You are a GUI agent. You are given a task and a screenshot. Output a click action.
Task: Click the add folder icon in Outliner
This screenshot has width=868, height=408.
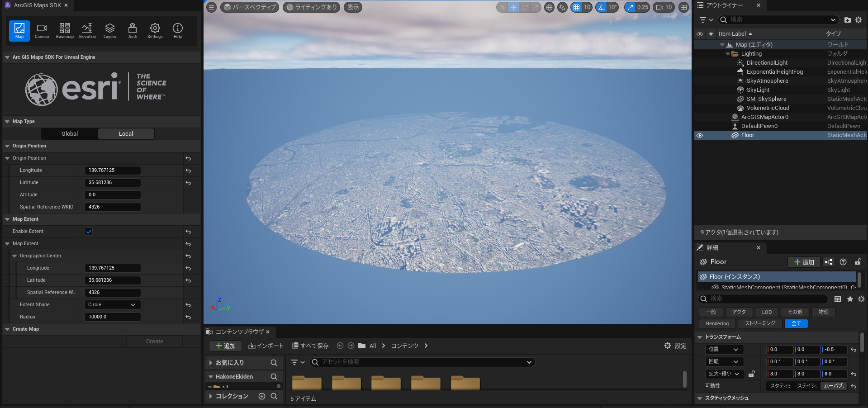848,20
